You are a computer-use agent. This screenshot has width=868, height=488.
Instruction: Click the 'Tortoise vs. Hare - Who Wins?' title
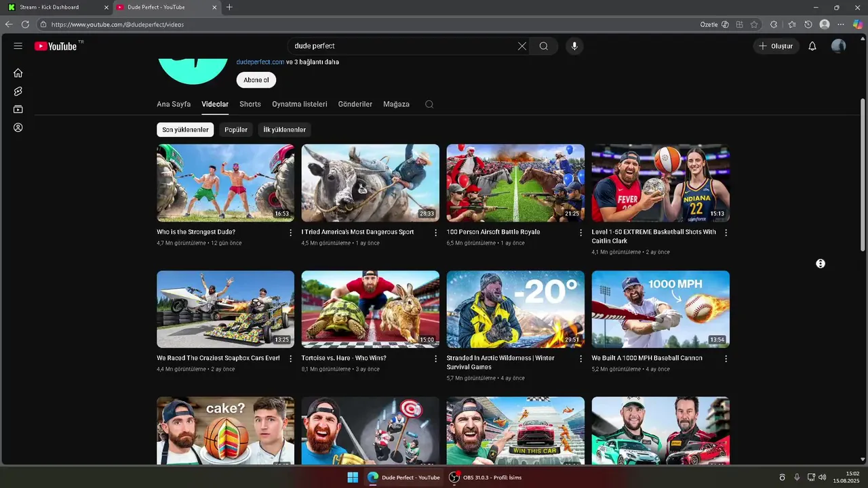(x=344, y=358)
